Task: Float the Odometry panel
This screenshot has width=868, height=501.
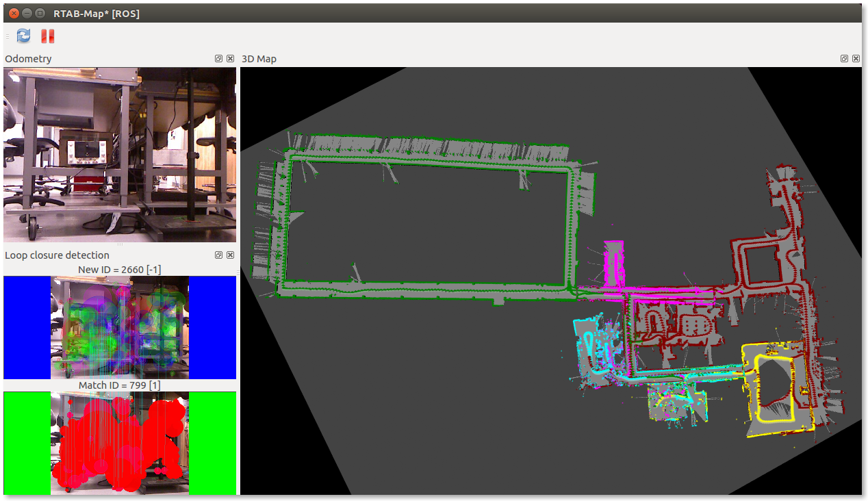Action: 218,59
